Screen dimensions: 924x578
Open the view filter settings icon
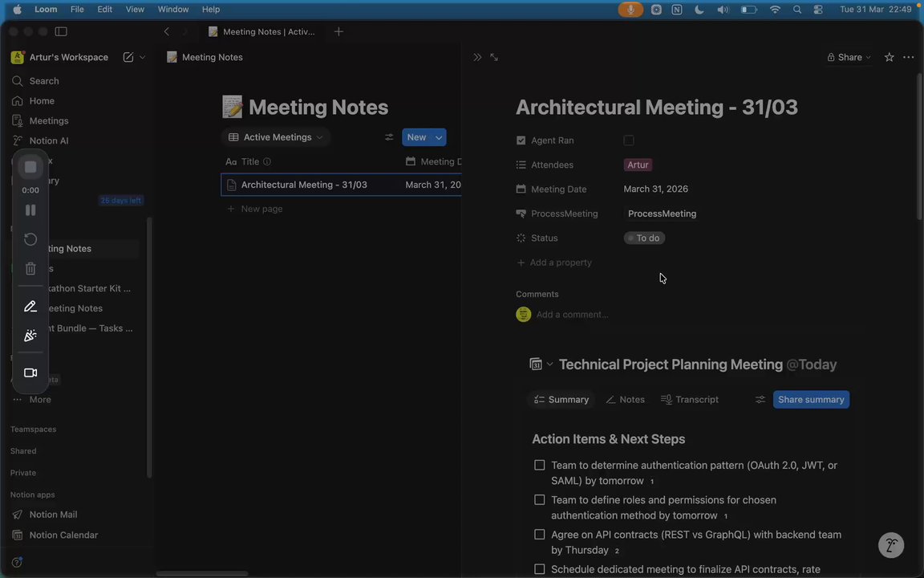pos(389,137)
